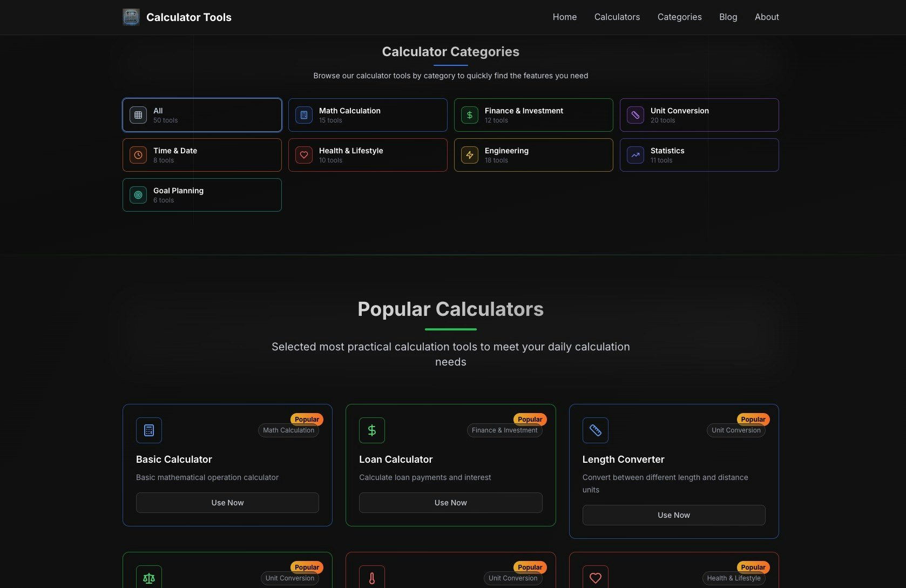Go to the Blog nav link

728,17
